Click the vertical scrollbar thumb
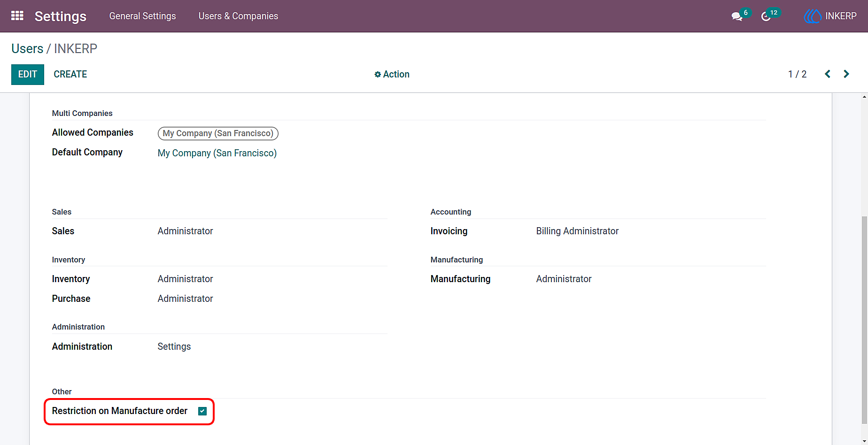The width and height of the screenshot is (868, 445). coord(864,319)
